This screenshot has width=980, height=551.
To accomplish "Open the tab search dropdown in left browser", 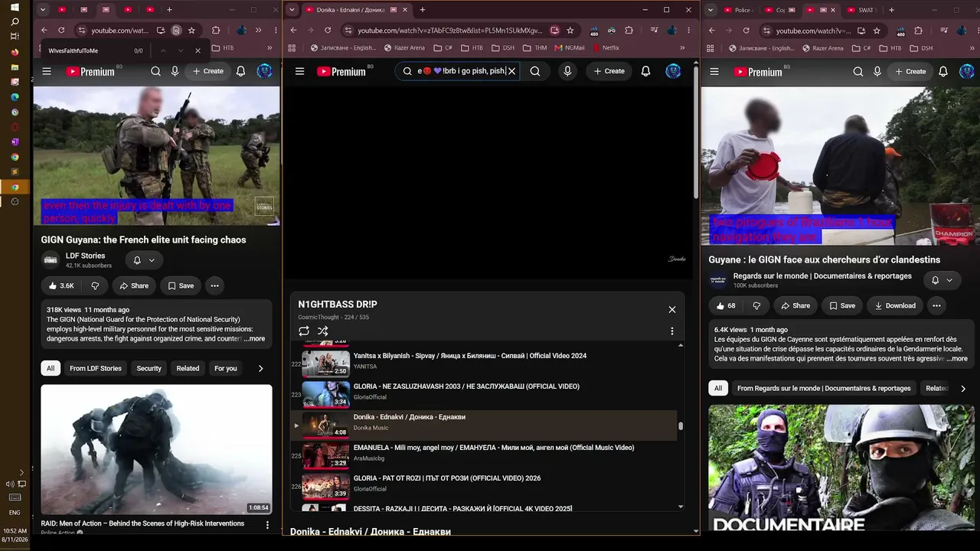I will (x=43, y=10).
